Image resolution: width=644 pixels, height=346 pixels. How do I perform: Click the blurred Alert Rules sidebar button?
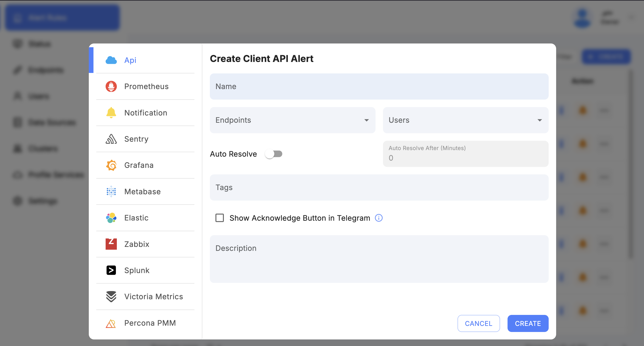pyautogui.click(x=62, y=18)
